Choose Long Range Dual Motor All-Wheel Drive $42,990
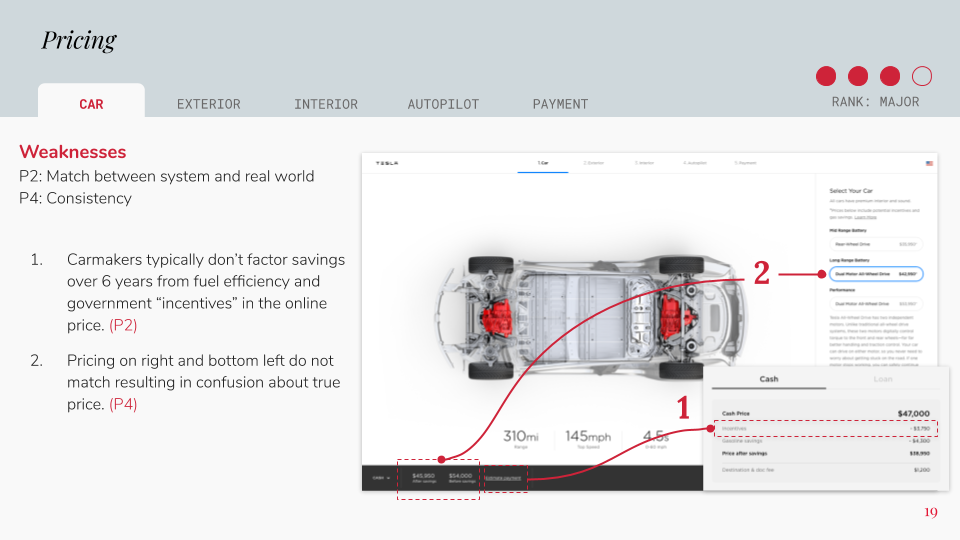Viewport: 960px width, 540px height. point(876,274)
